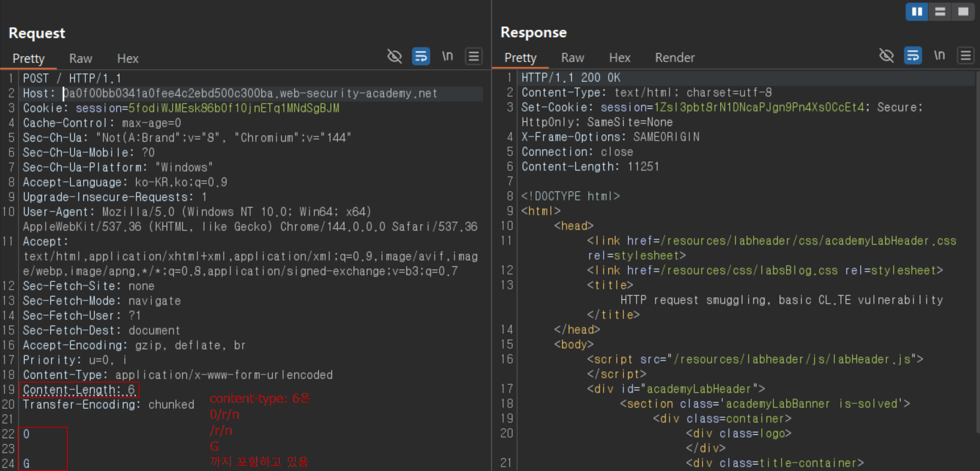Click the 'Connection: close' response header
Image resolution: width=980 pixels, height=471 pixels.
577,152
